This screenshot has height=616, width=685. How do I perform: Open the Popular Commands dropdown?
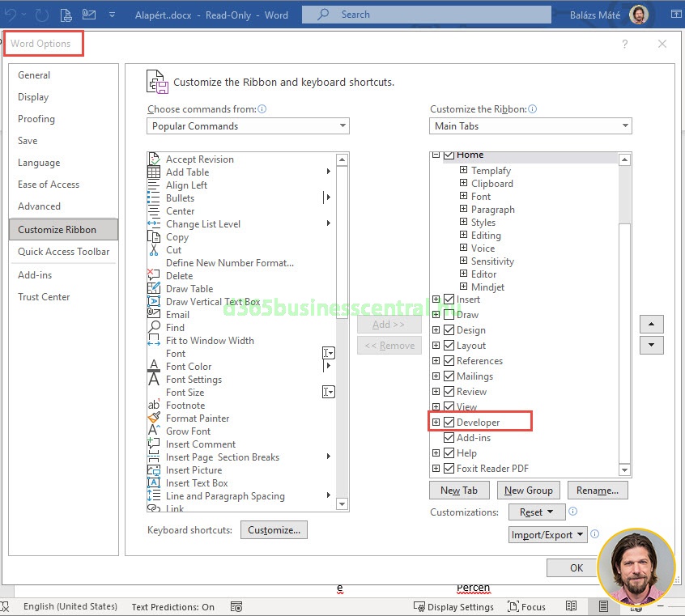tap(248, 126)
